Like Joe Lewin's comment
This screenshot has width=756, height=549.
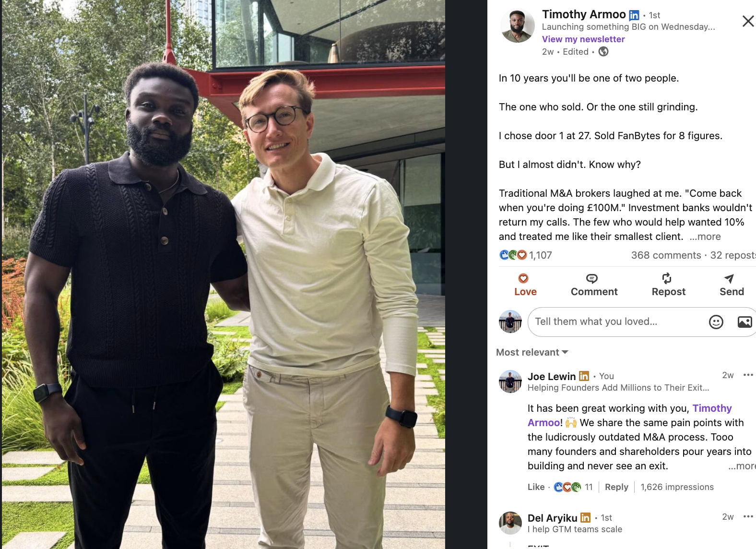tap(536, 487)
